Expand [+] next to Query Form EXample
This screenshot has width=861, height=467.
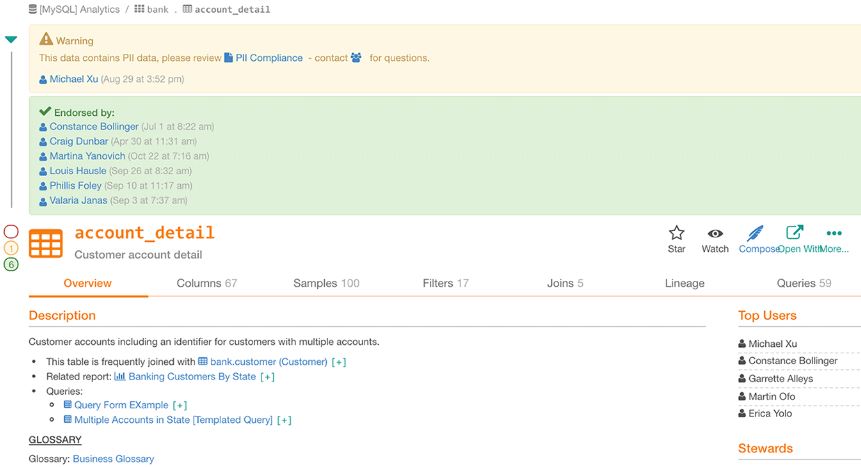(180, 405)
